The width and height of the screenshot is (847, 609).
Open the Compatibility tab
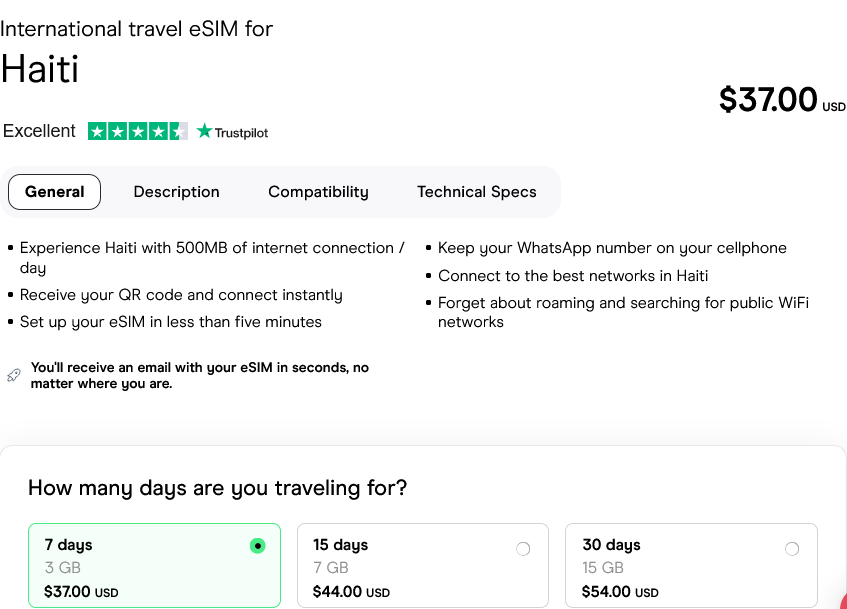tap(318, 192)
